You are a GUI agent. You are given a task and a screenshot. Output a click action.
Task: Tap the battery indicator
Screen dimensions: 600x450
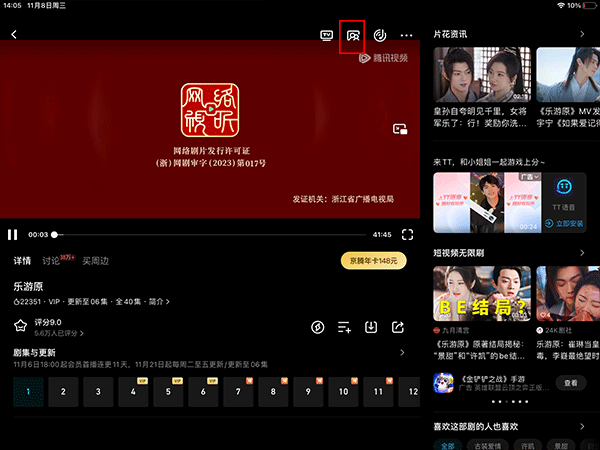pos(589,5)
